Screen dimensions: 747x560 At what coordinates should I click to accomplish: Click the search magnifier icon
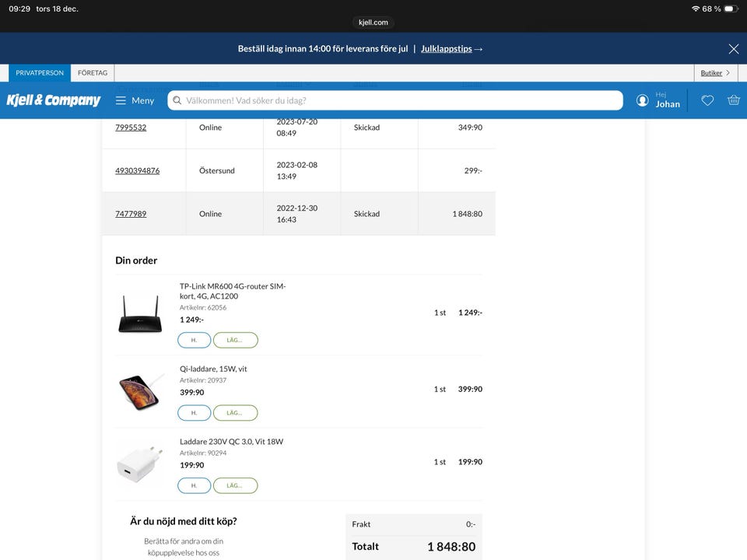pos(177,100)
